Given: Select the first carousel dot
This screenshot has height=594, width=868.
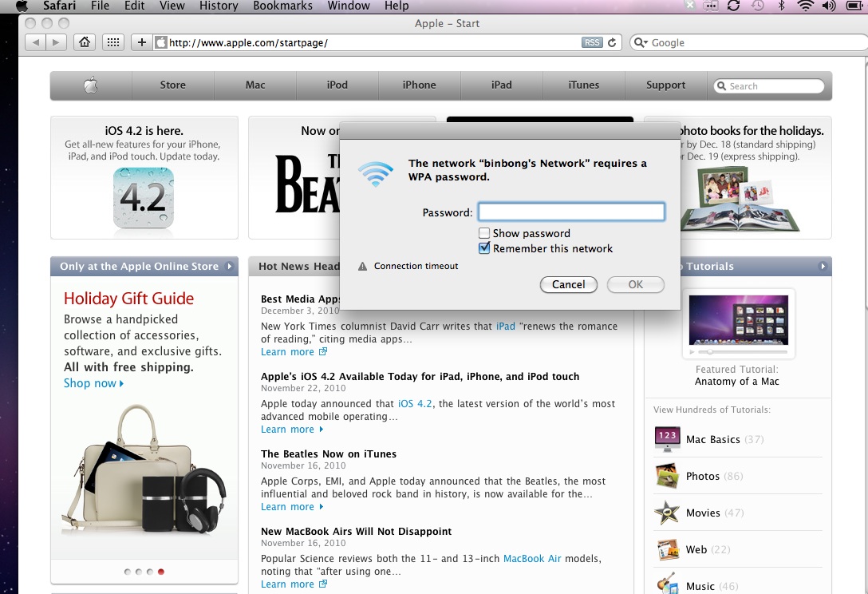Looking at the screenshot, I should coord(128,572).
